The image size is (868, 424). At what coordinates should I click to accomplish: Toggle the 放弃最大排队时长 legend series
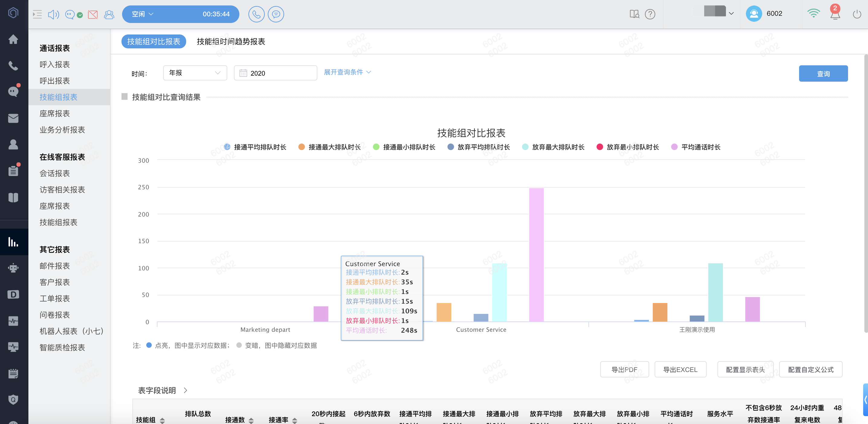pyautogui.click(x=553, y=147)
